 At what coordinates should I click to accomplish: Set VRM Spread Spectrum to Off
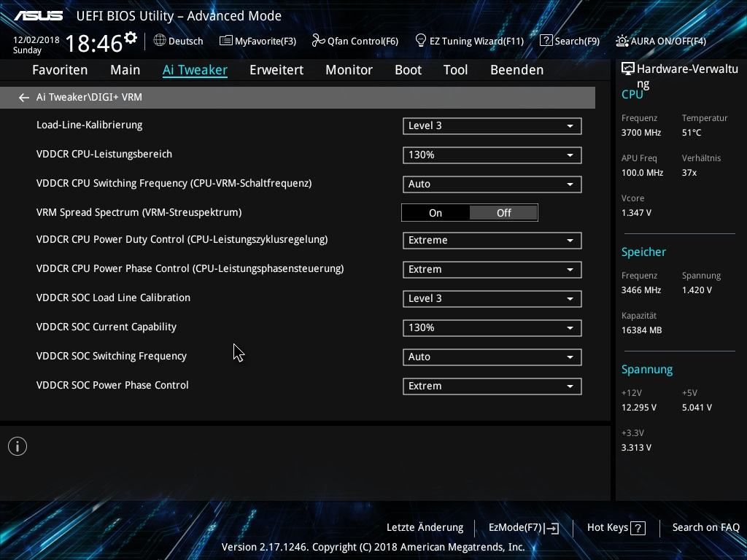click(503, 213)
